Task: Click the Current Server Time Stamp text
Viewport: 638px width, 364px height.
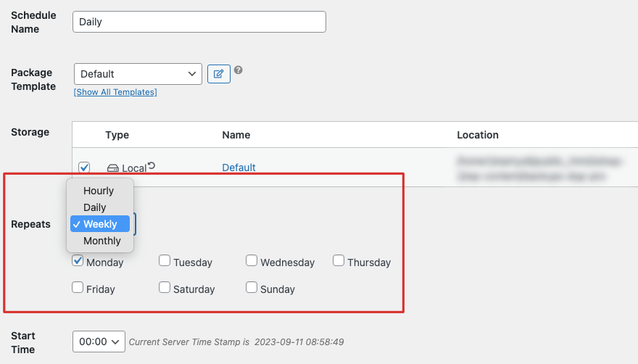Action: pos(236,342)
